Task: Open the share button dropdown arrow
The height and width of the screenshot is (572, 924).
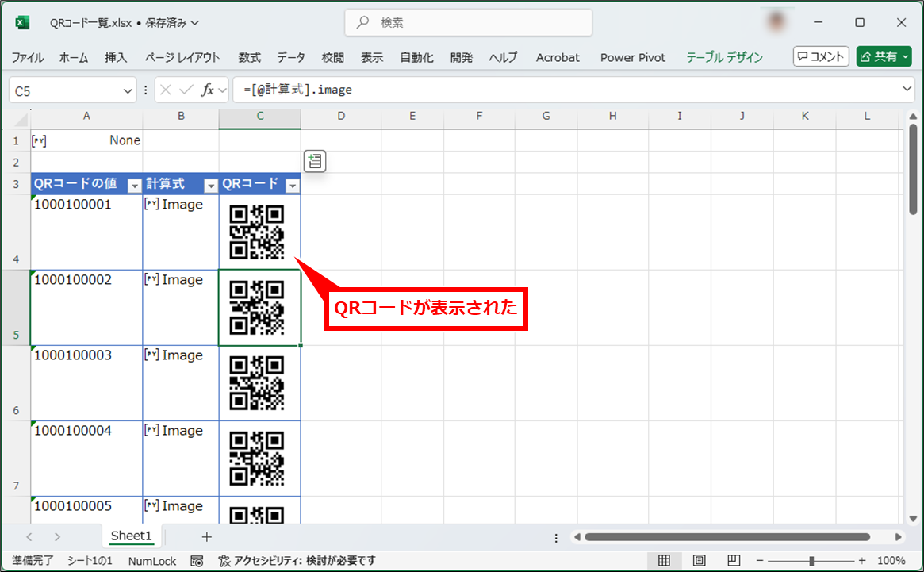Action: [x=906, y=56]
